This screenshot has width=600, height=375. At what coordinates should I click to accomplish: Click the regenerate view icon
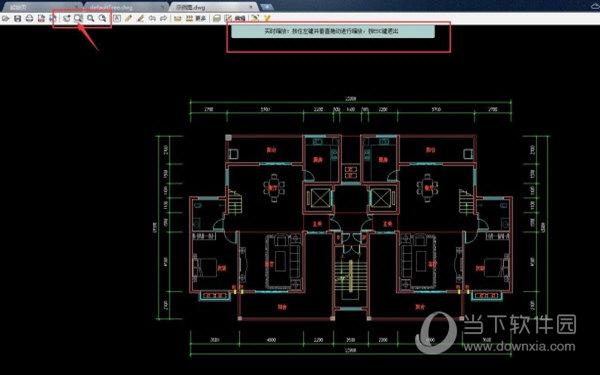(67, 18)
